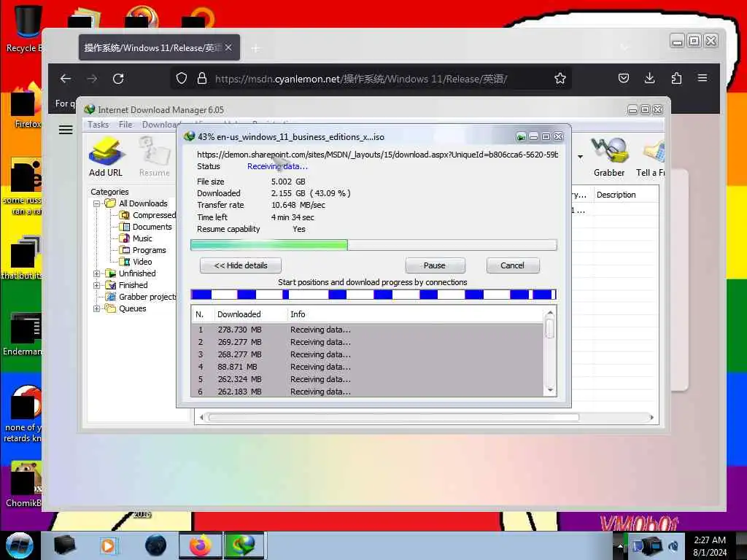Screen dimensions: 747x560
Task: Click the Firefox back arrow
Action: (x=66, y=79)
